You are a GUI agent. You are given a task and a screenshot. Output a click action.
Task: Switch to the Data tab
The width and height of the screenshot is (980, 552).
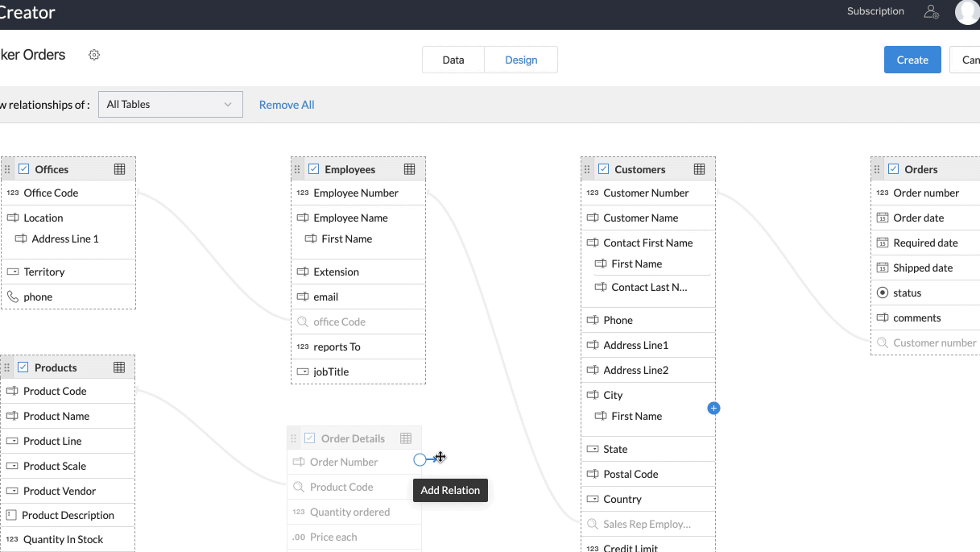453,60
